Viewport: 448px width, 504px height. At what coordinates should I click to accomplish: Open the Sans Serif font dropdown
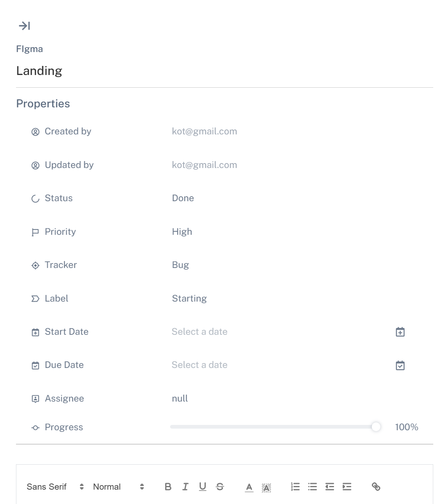pos(55,486)
